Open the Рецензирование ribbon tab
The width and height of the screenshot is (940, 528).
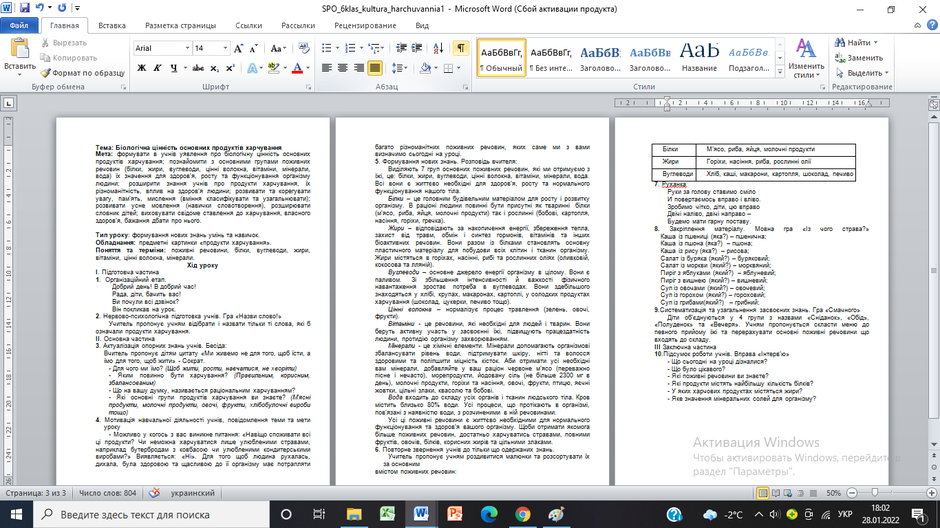click(365, 26)
